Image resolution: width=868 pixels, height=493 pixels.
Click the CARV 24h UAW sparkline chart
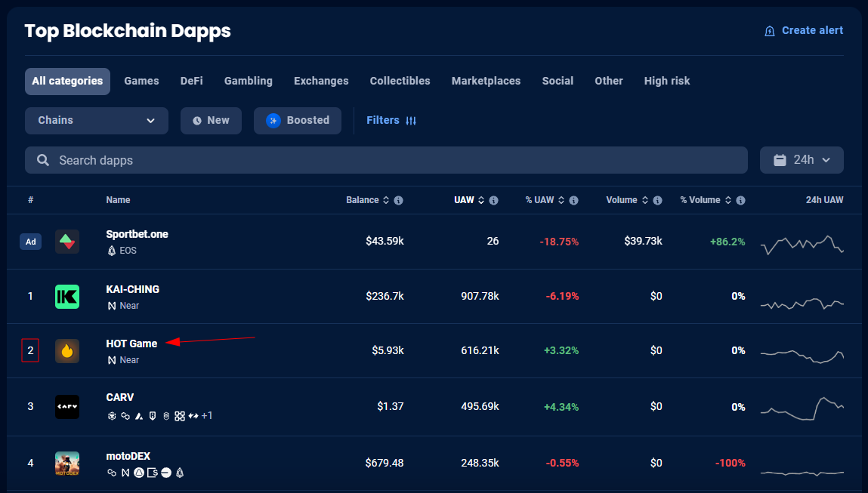(x=802, y=408)
